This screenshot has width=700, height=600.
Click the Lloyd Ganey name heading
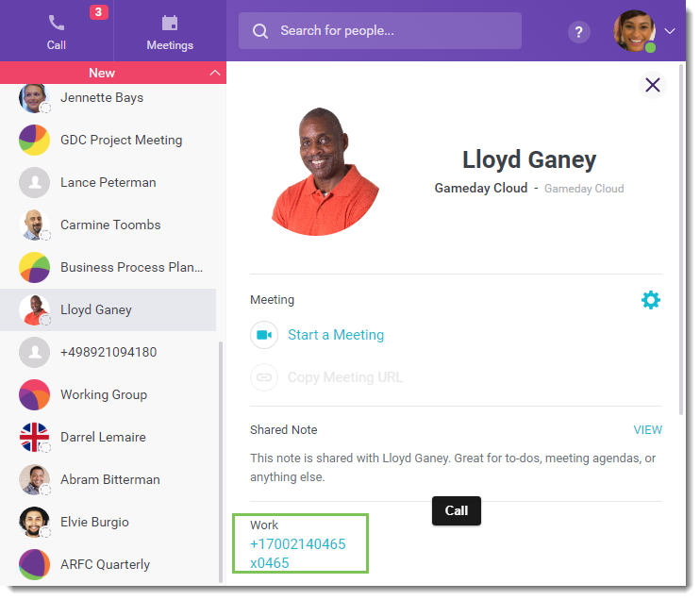(529, 159)
